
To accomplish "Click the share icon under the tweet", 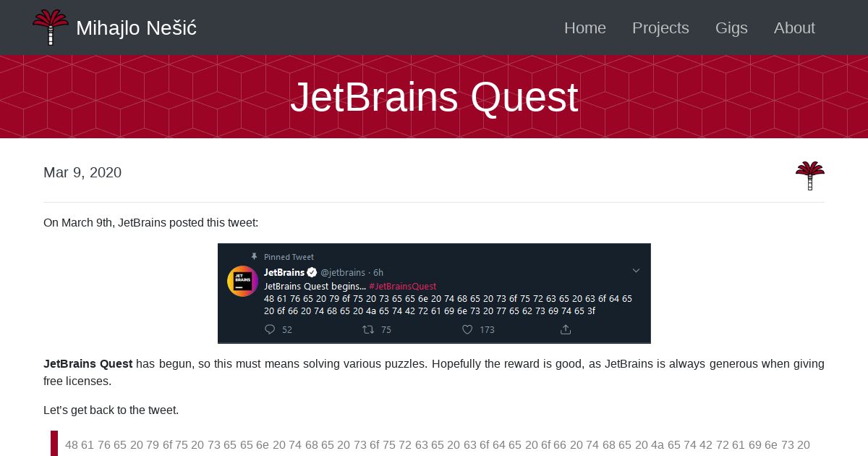I will click(566, 329).
